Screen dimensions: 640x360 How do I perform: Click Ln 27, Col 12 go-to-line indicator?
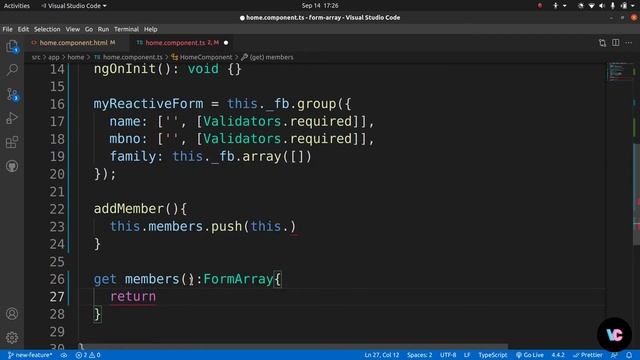click(x=382, y=355)
